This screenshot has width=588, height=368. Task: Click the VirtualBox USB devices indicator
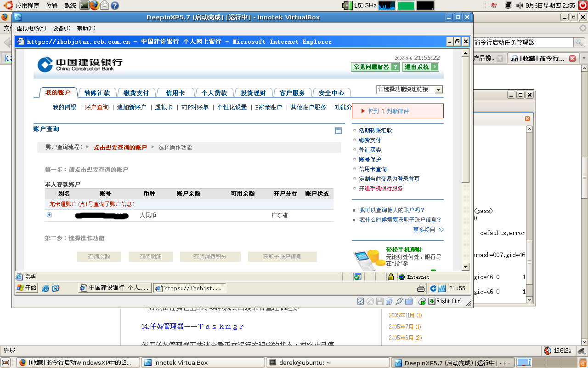(399, 301)
